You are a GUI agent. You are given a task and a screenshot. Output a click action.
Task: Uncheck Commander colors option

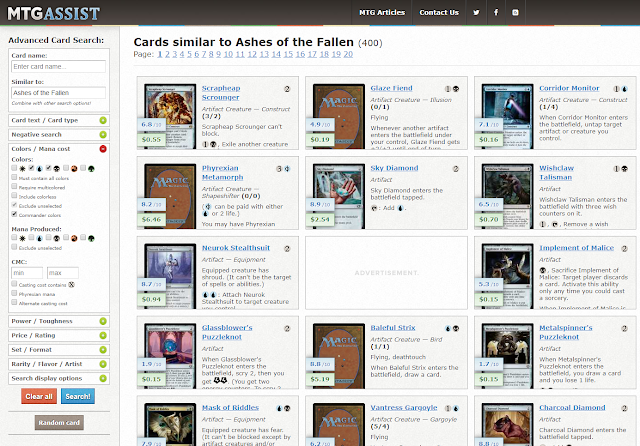[x=14, y=214]
